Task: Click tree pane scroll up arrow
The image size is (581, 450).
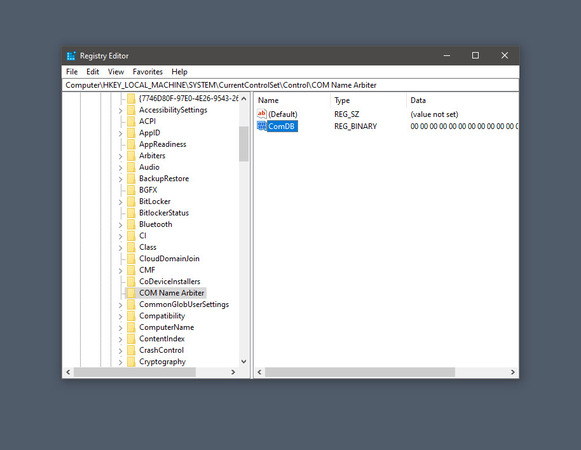Action: [243, 99]
